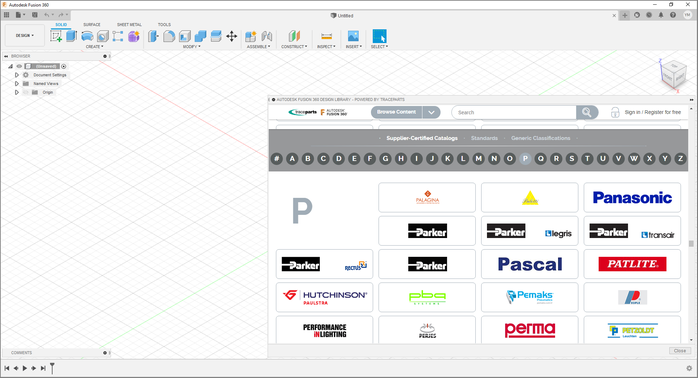Open the Design workspace dropdown

coord(25,36)
